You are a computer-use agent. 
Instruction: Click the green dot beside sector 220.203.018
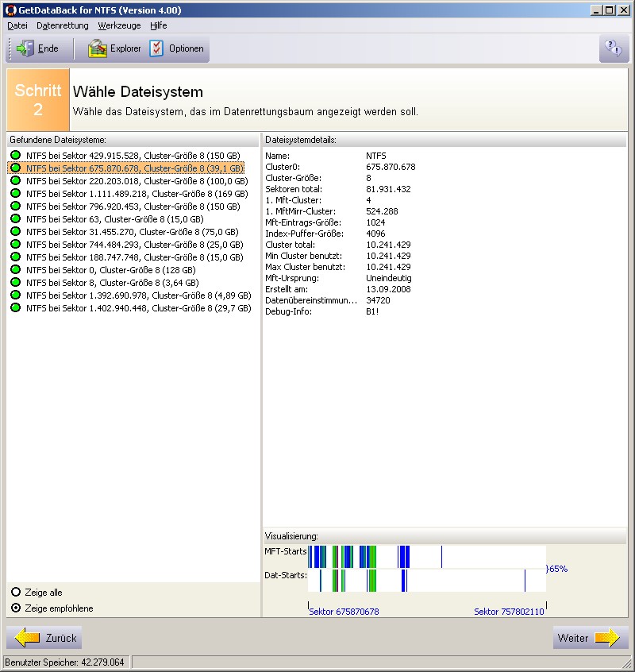pyautogui.click(x=15, y=180)
